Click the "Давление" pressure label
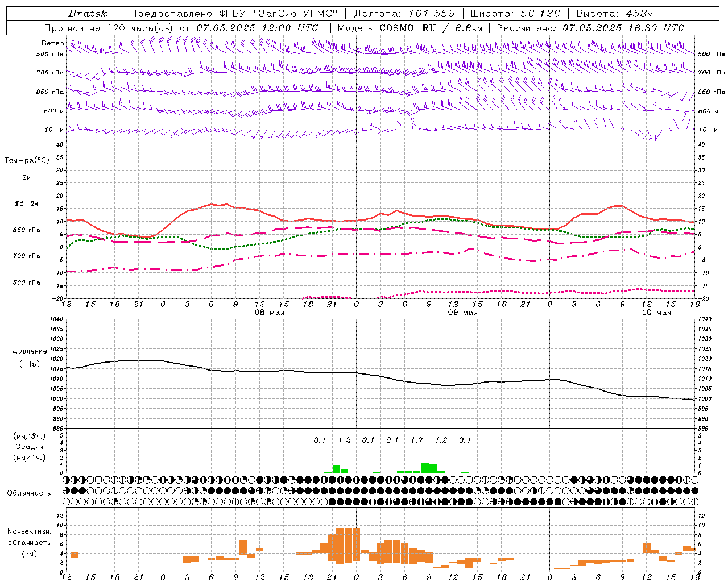This screenshot has height=582, width=728. tap(30, 351)
